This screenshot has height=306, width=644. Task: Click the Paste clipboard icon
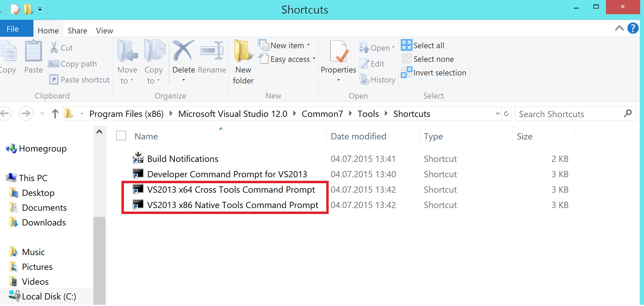(x=33, y=51)
